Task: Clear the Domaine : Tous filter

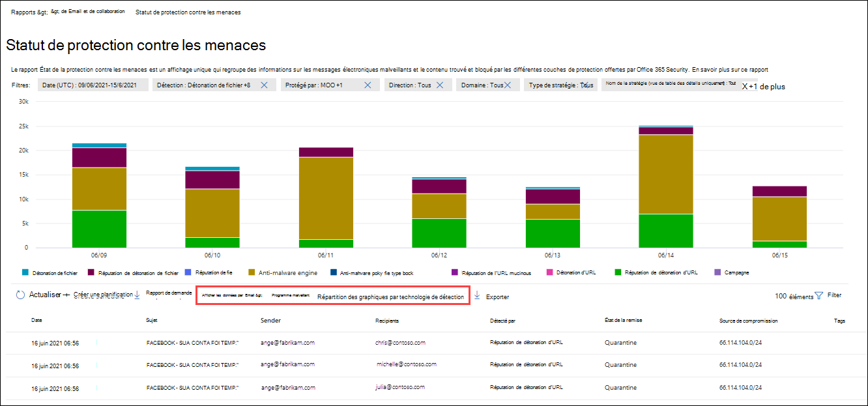Action: (x=508, y=85)
